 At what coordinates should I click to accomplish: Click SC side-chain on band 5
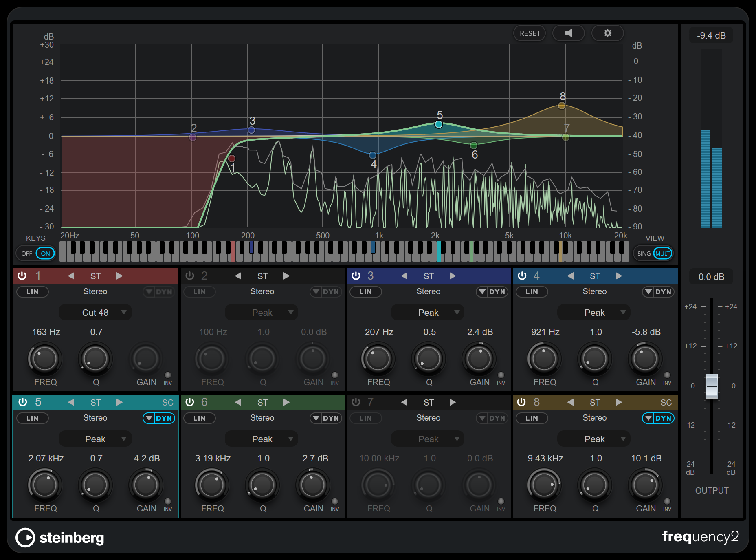coord(168,403)
